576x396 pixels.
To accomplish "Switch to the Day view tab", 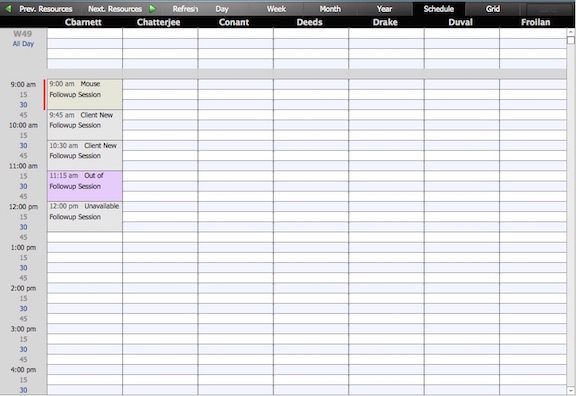I will (222, 9).
